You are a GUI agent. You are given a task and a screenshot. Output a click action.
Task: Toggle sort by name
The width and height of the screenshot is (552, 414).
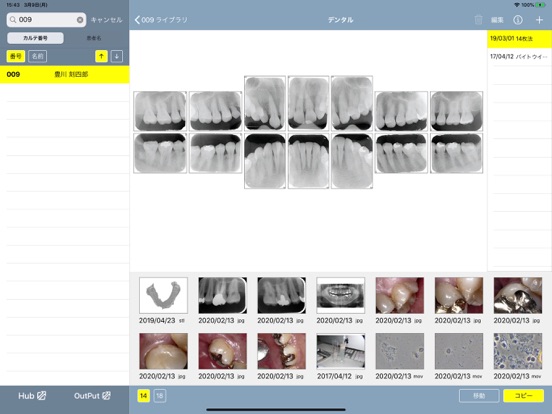(38, 56)
